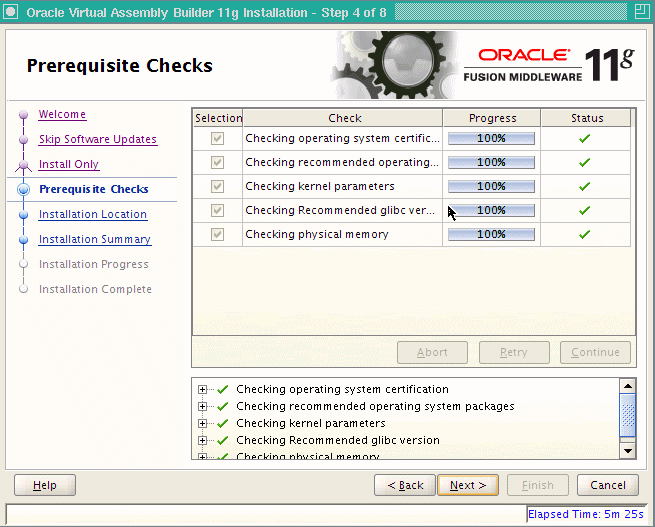Image resolution: width=655 pixels, height=527 pixels.
Task: Toggle checkbox for kernel parameters check
Action: [x=217, y=186]
